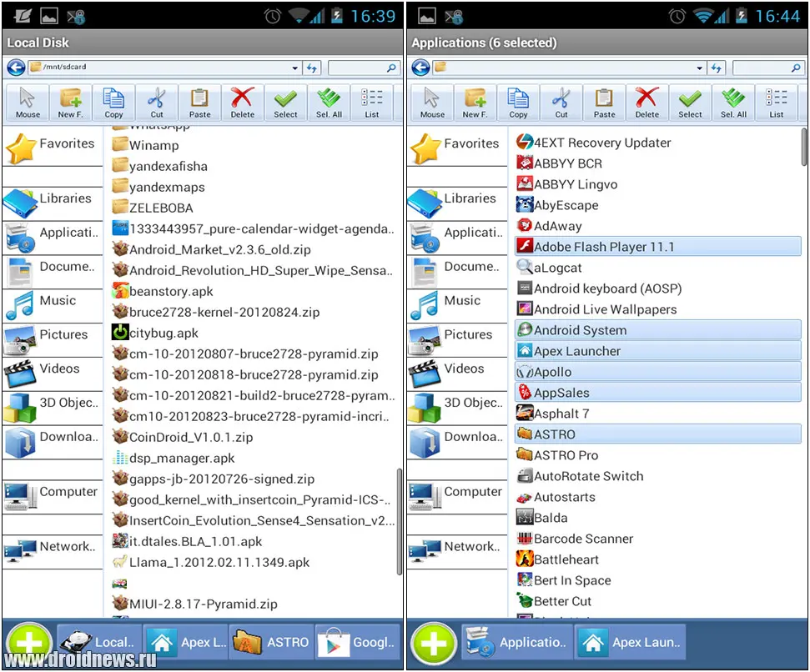This screenshot has width=810, height=672.
Task: Open the List view options in the Local Disk toolbar
Action: (x=372, y=103)
